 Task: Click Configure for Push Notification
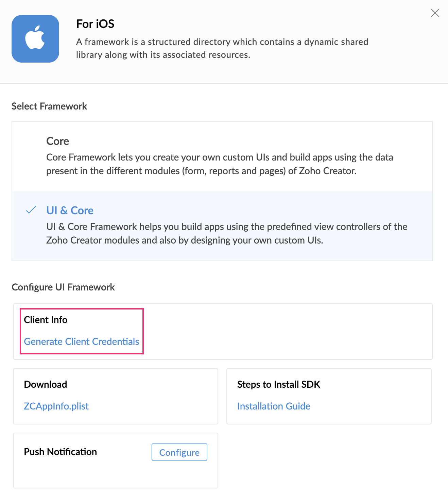pyautogui.click(x=179, y=452)
